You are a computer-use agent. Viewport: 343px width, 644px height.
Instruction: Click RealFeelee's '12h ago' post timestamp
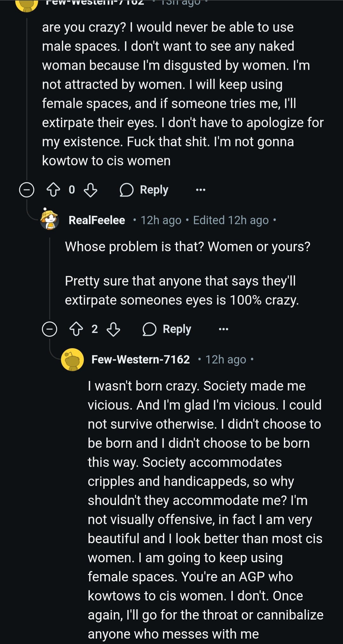point(161,220)
